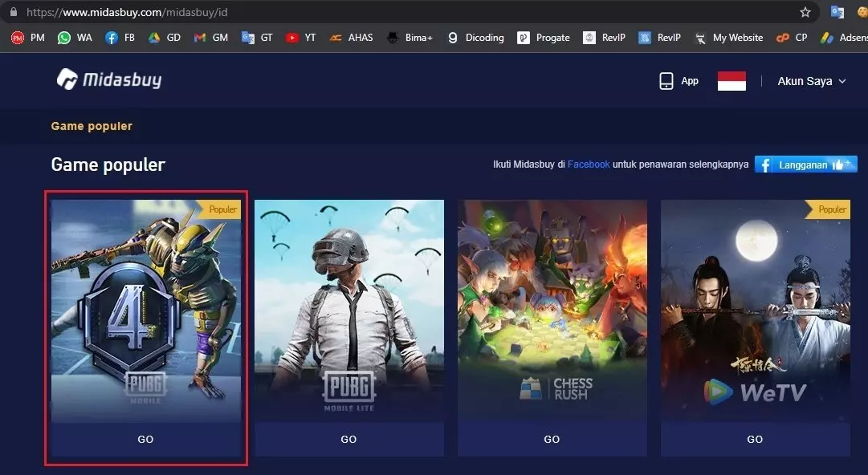This screenshot has width=868, height=475.
Task: Open the Chess Rush game thumbnail
Action: pos(552,311)
